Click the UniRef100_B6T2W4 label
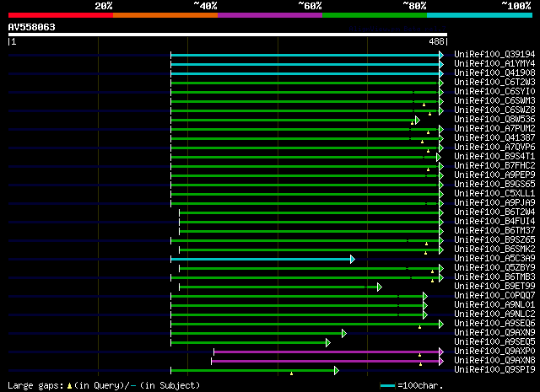Viewport: 540px width, 392px height. pyautogui.click(x=494, y=212)
